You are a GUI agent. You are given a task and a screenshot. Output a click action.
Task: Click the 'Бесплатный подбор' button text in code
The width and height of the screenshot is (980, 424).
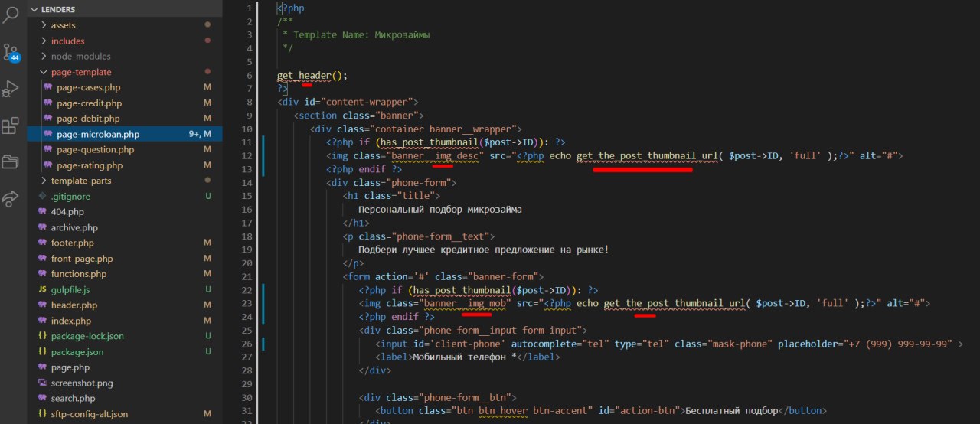(730, 410)
